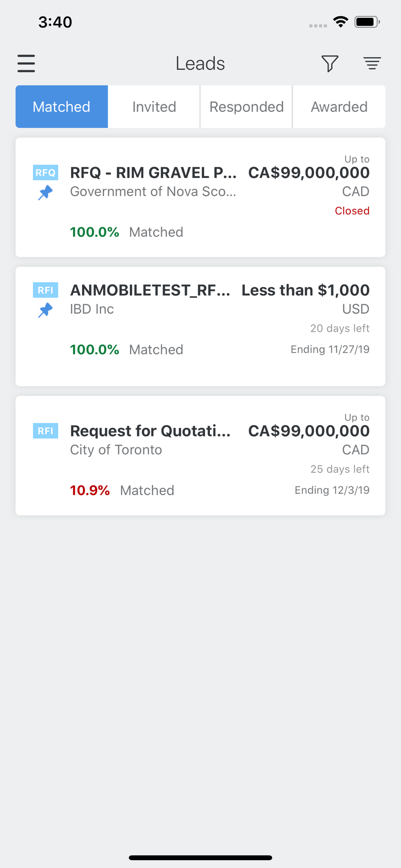Screen dimensions: 401x868
Task: Open the Request for Quotation lead title
Action: click(x=150, y=431)
